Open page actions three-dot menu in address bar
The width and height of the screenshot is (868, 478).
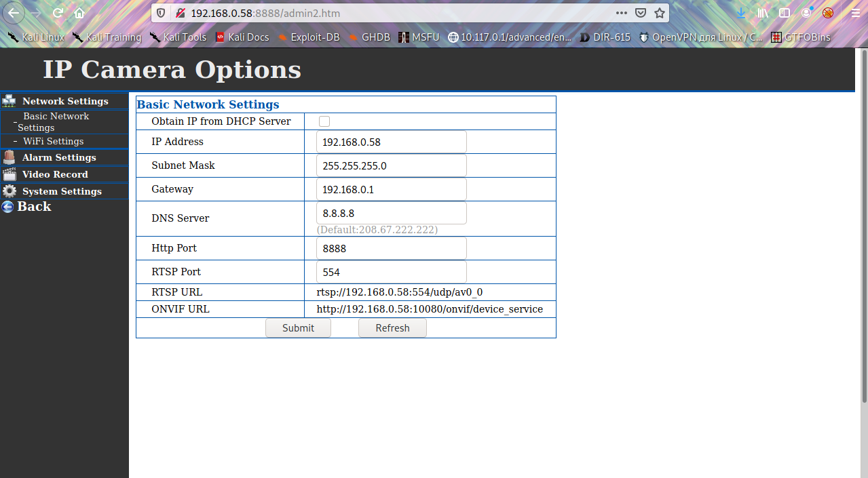tap(621, 13)
